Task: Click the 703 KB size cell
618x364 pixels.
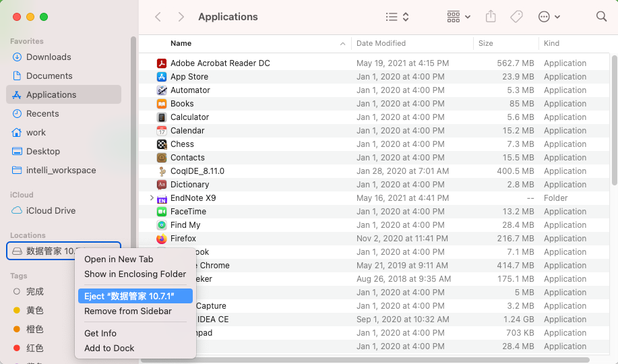Action: coord(520,333)
